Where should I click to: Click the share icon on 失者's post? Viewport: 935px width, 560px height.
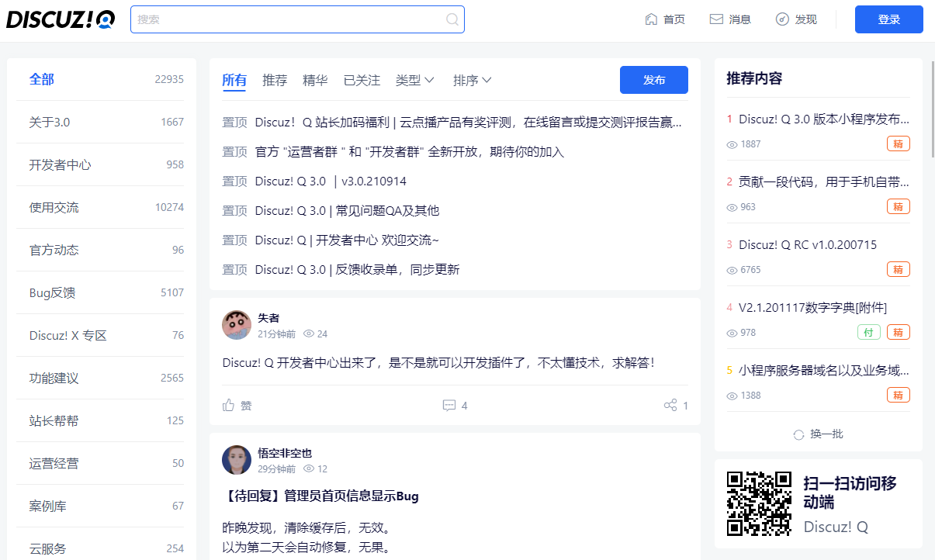(670, 405)
